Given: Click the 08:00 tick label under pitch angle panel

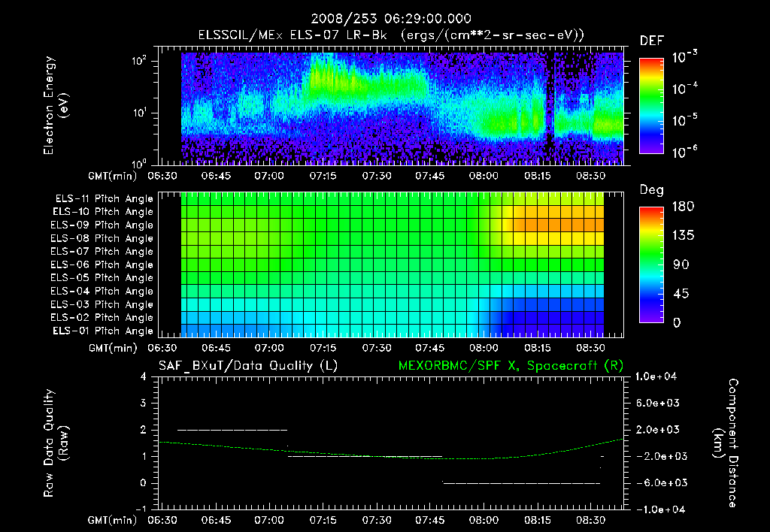Looking at the screenshot, I should tap(484, 349).
